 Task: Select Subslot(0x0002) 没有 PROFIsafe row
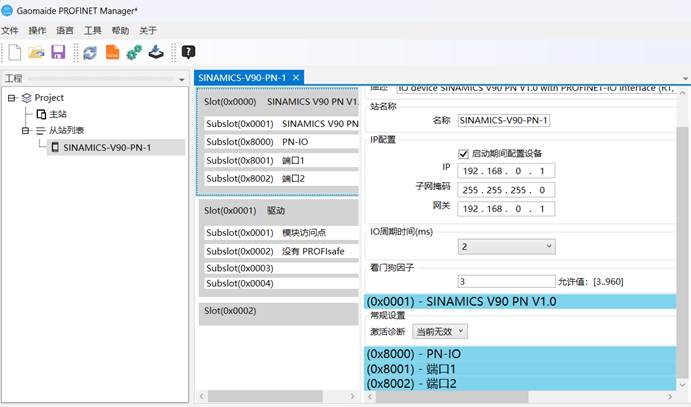point(282,251)
